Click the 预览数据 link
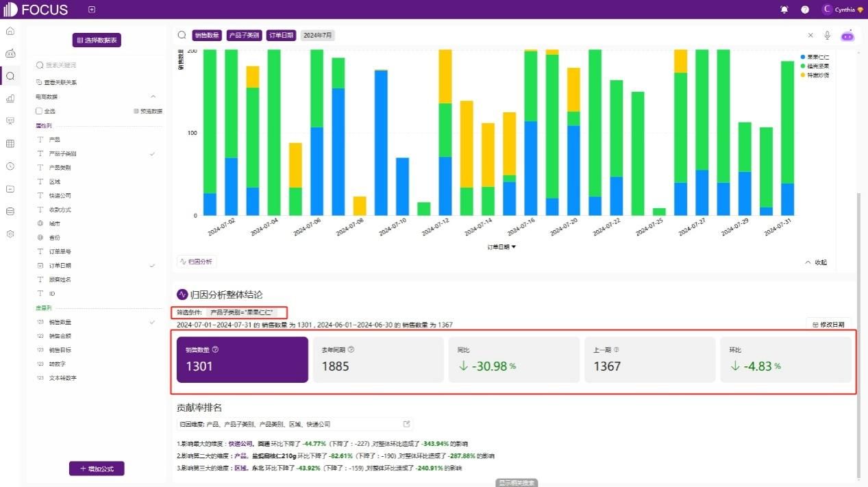Viewport: 868px width, 487px height. 147,111
